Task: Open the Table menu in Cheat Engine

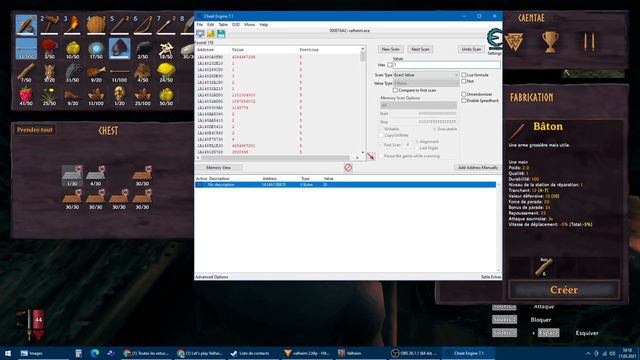Action: [223, 24]
